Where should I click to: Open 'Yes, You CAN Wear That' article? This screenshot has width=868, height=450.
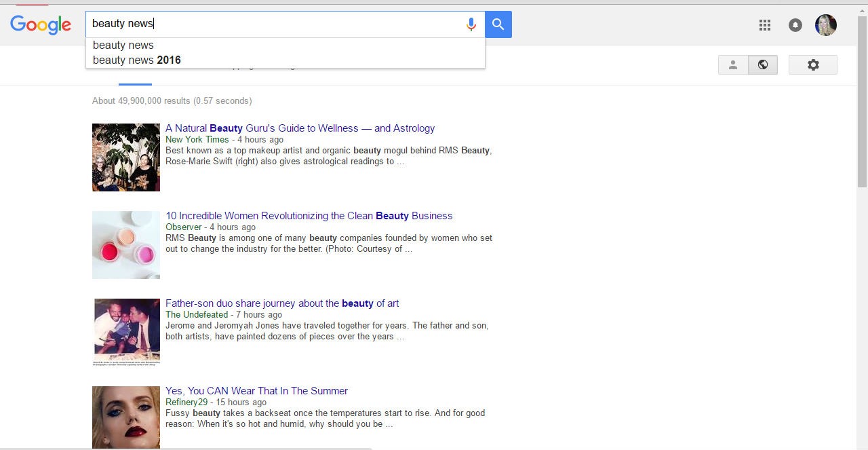[256, 391]
